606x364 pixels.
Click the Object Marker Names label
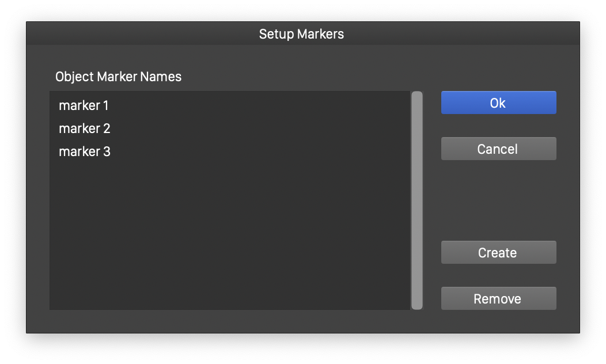(118, 77)
